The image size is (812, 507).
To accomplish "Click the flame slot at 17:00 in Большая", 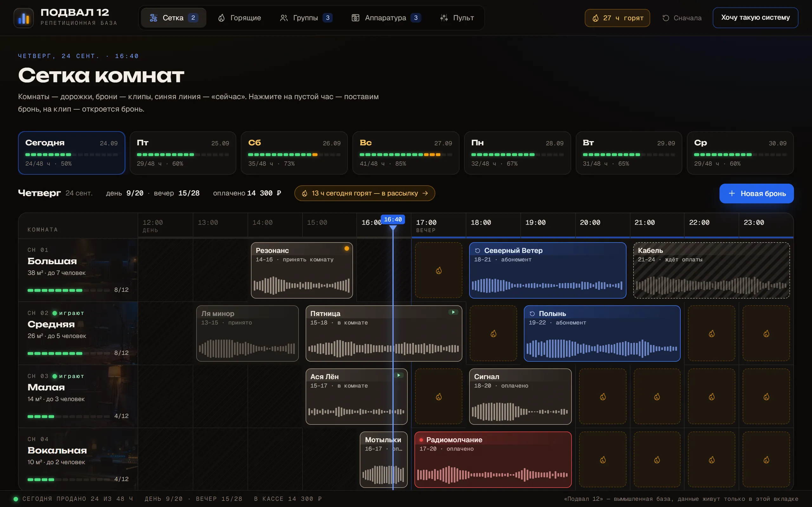I will tap(439, 270).
